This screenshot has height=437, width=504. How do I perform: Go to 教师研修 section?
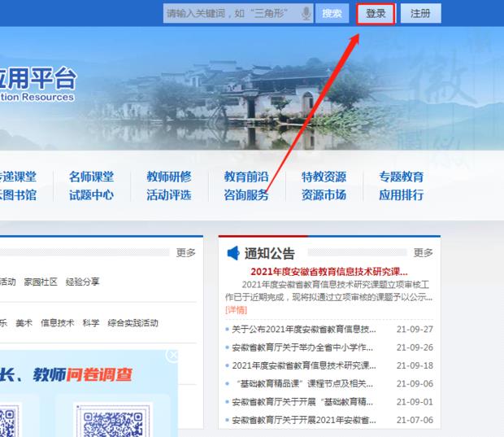pos(169,177)
